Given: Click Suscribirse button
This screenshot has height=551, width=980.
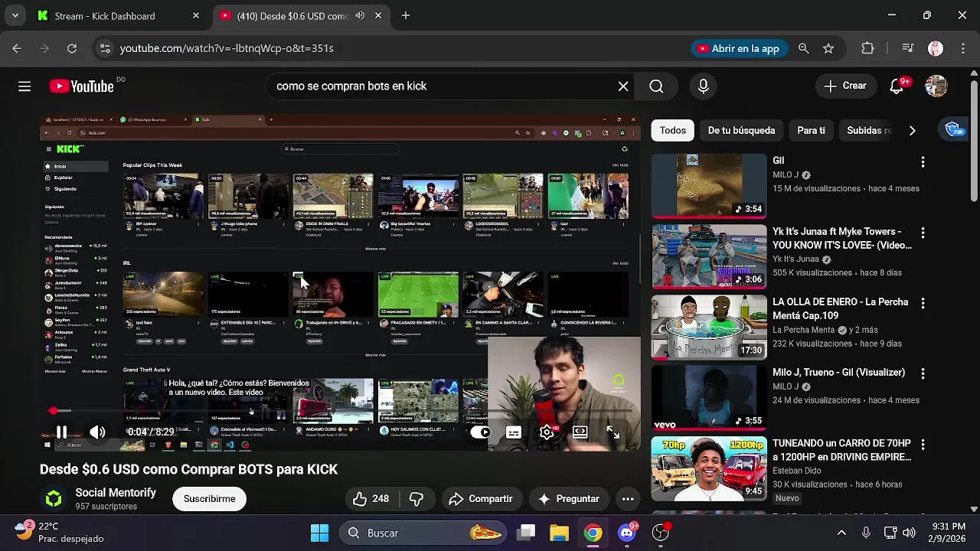Looking at the screenshot, I should point(209,499).
